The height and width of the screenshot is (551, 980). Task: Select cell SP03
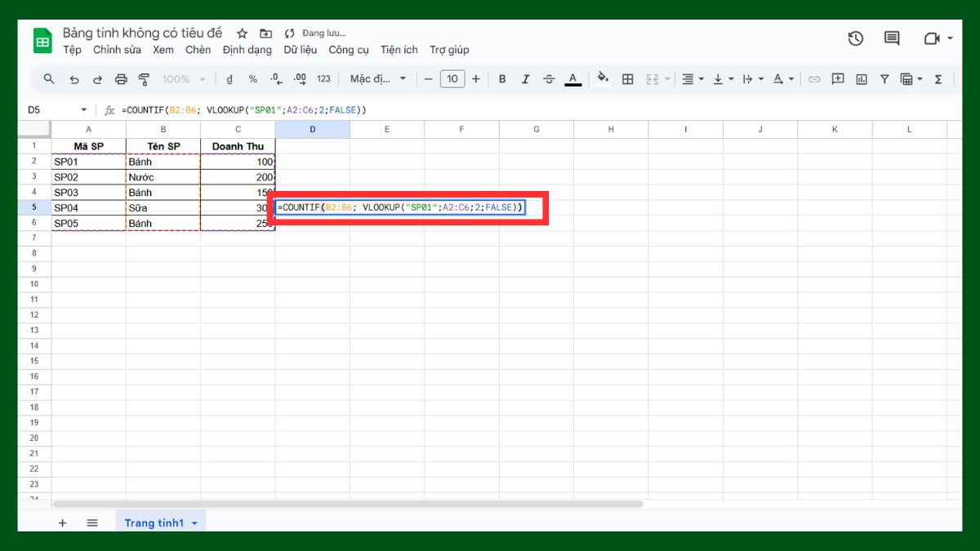89,193
